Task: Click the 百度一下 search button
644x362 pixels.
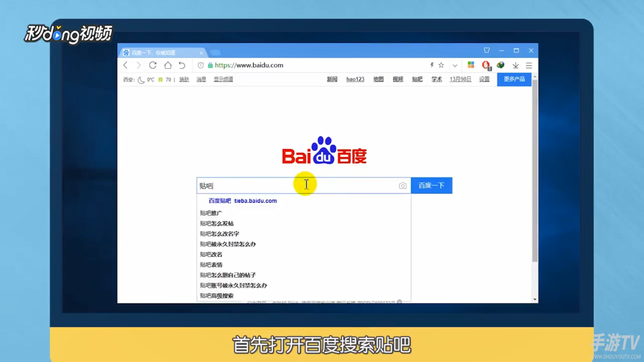Action: 431,185
